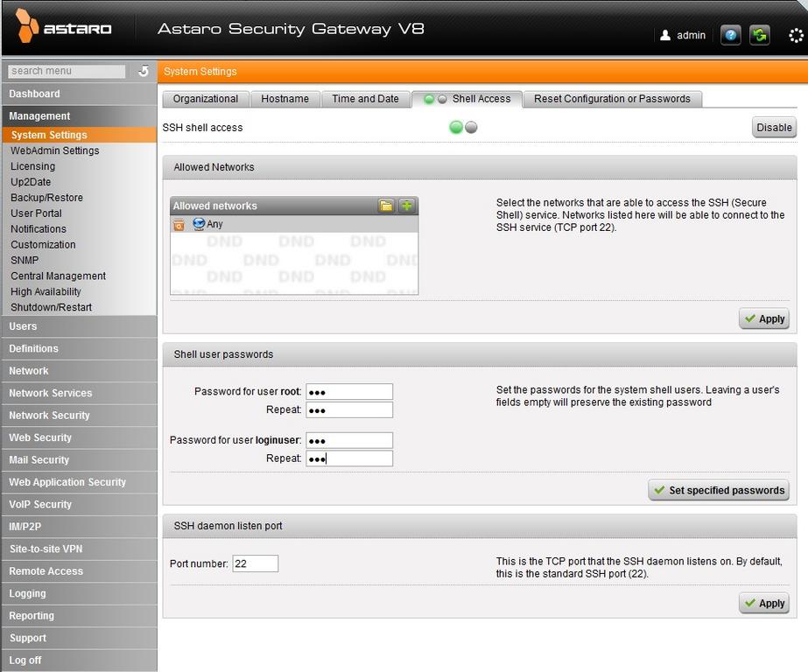
Task: Click the Astaro logo
Action: point(64,27)
